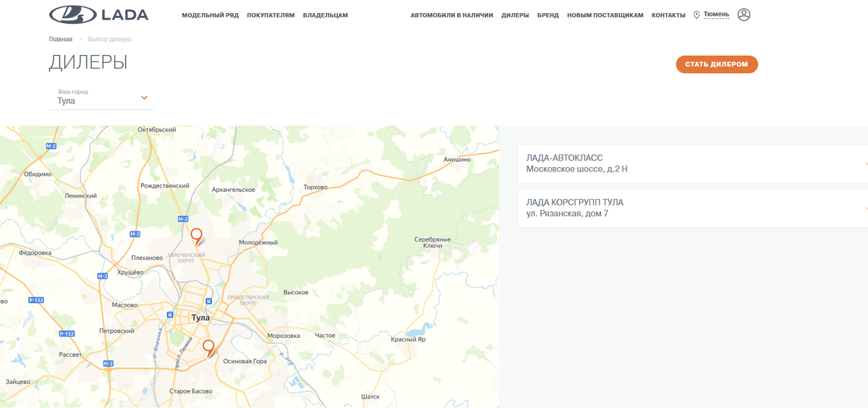868x408 pixels.
Task: Click the СТАТЬ ДИЛЕРОМ button
Action: click(717, 64)
